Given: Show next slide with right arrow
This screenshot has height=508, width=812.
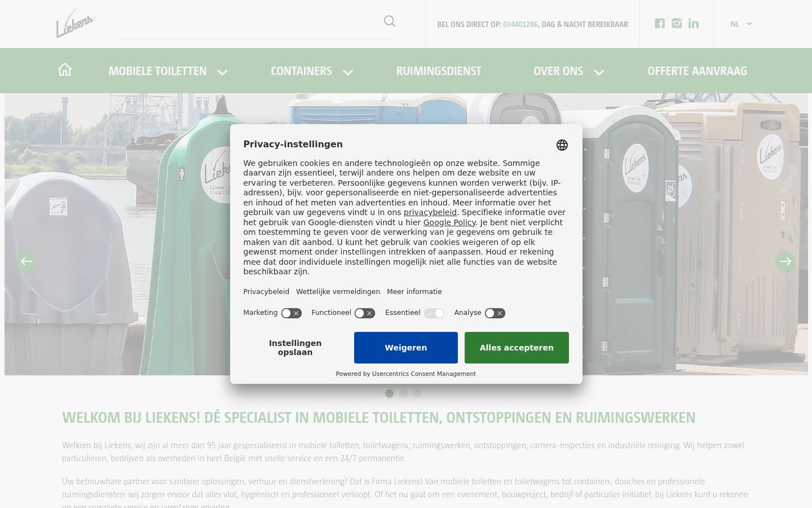Looking at the screenshot, I should [x=785, y=261].
